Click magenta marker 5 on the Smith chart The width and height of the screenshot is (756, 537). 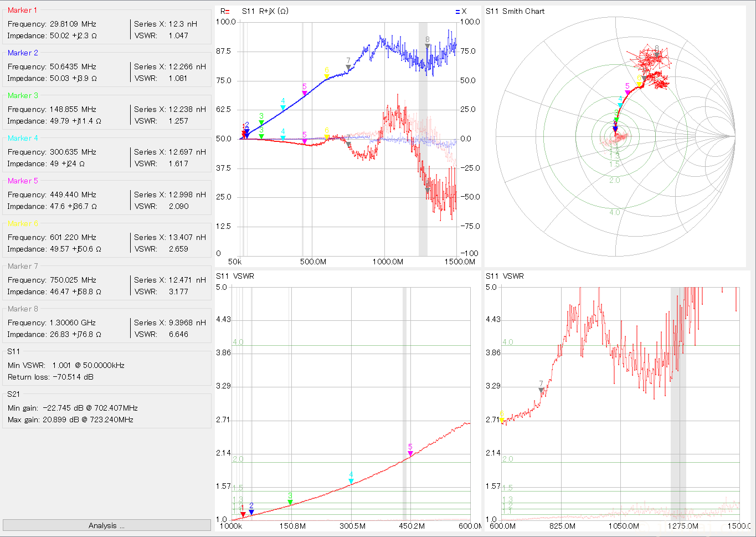[x=628, y=93]
